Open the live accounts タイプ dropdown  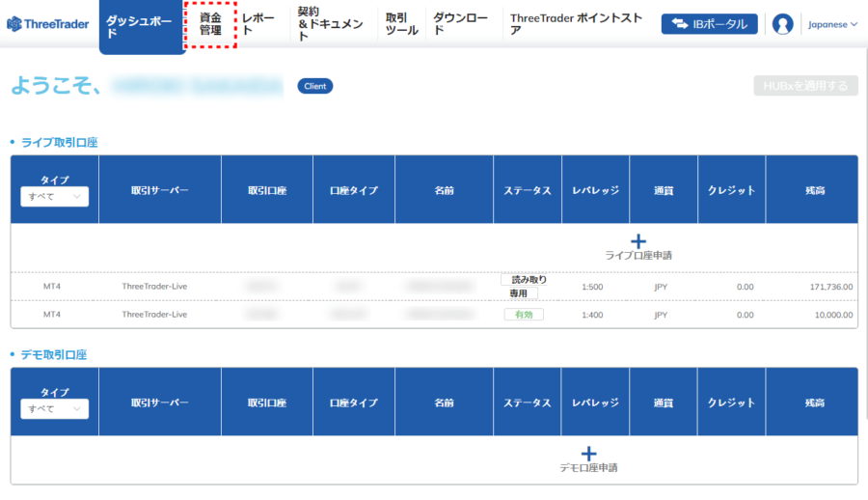pyautogui.click(x=54, y=197)
